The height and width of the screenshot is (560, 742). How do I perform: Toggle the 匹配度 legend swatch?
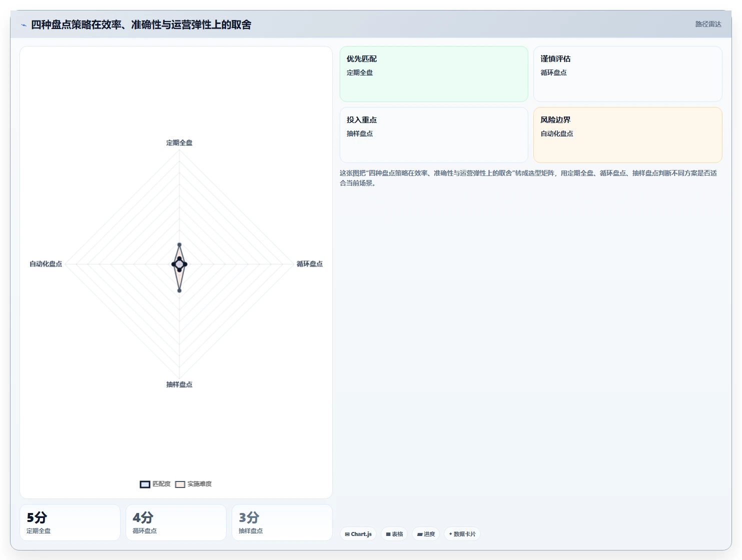pos(145,484)
